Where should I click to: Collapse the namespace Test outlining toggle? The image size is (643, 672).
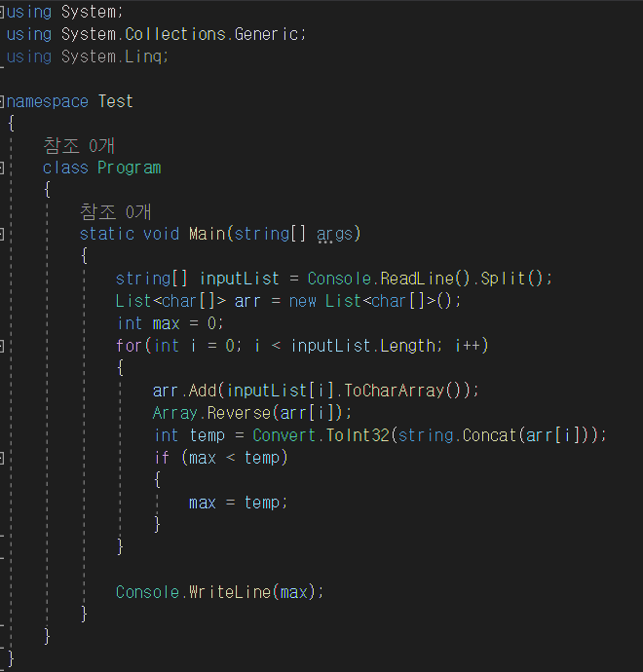click(x=2, y=101)
